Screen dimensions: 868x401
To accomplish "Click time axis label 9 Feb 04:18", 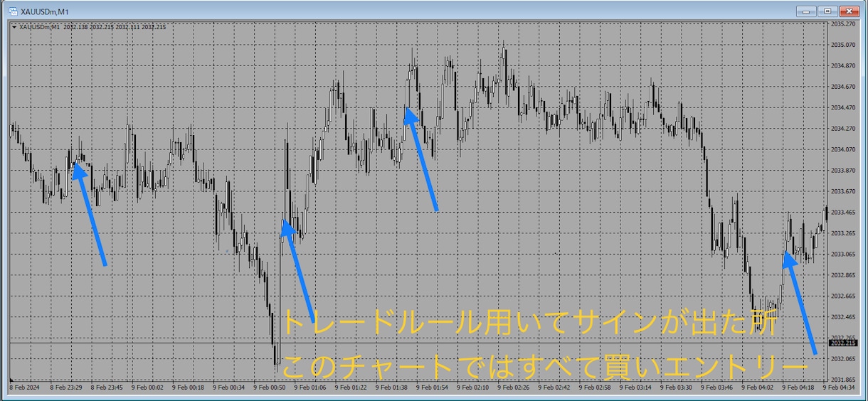I will coord(798,388).
